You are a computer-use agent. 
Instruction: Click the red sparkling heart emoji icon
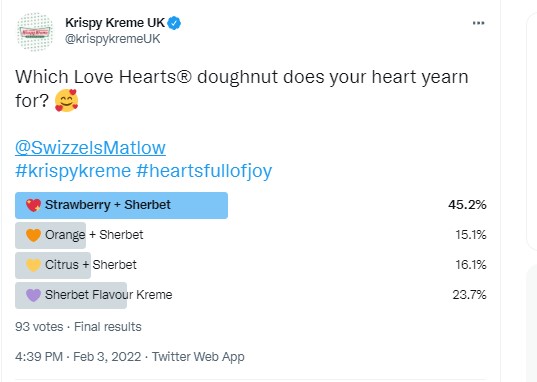tap(33, 205)
